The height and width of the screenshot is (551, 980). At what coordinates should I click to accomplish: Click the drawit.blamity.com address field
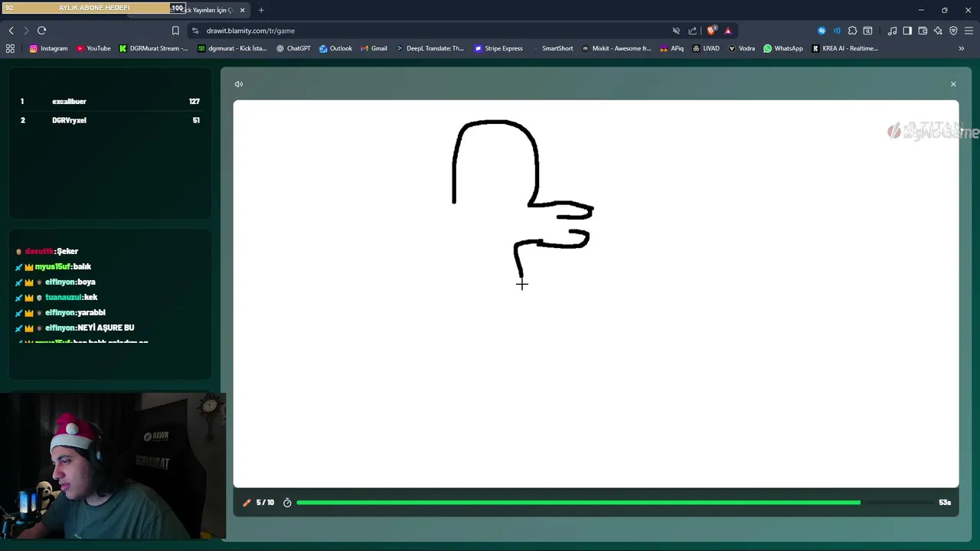tap(250, 31)
